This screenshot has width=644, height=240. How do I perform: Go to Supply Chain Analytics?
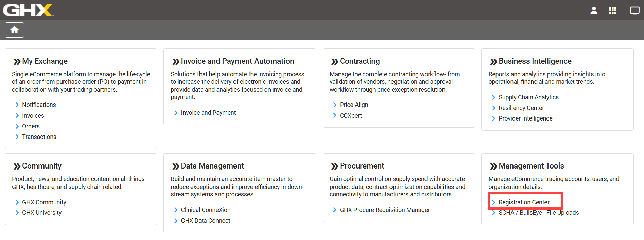click(528, 97)
